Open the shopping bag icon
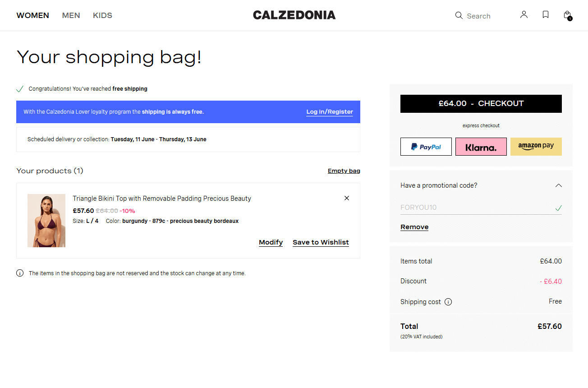The image size is (588, 388). [x=567, y=15]
